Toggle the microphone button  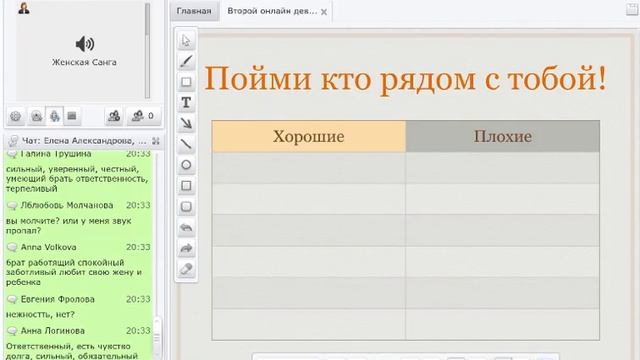tap(54, 116)
